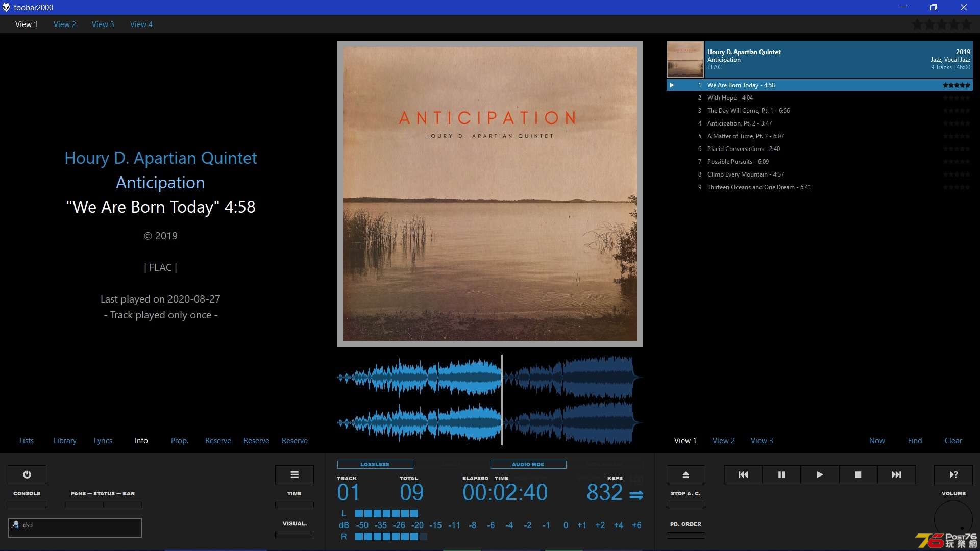Click the search icon in the dsd field
This screenshot has width=980, height=551.
(15, 524)
